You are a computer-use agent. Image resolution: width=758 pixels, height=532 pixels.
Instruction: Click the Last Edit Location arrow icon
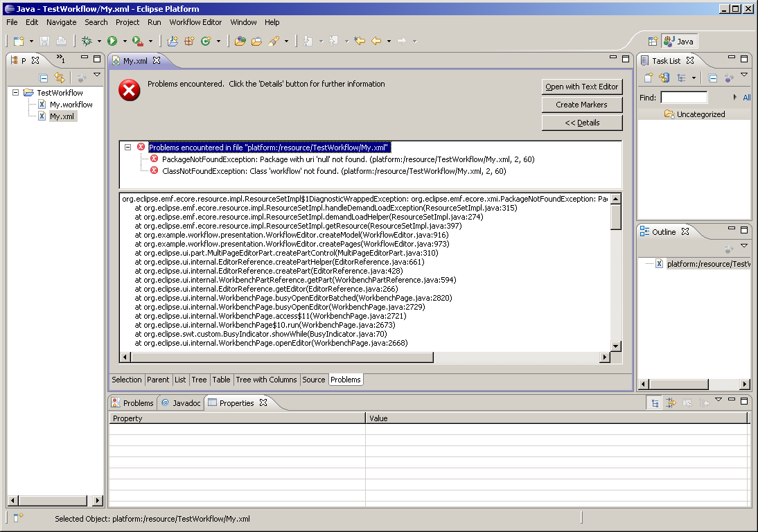coord(360,42)
